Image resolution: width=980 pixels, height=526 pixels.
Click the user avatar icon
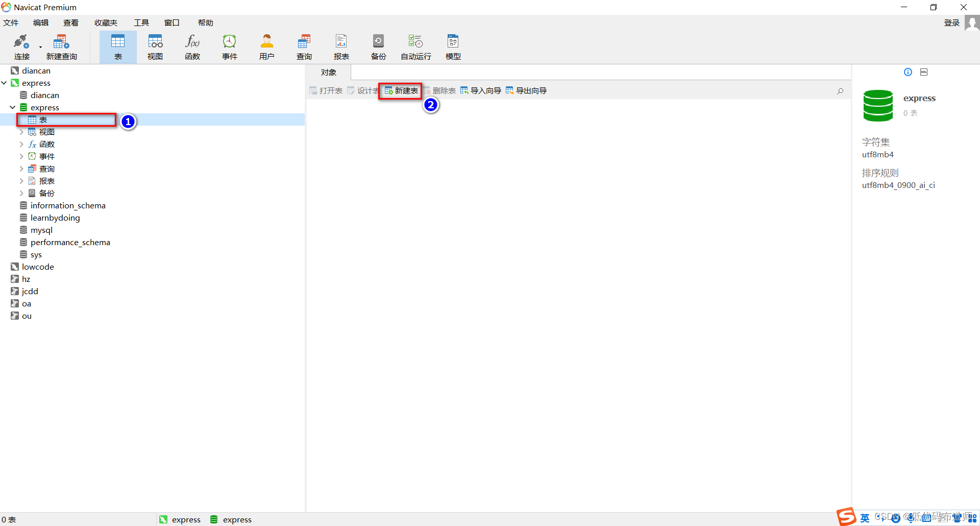[972, 23]
